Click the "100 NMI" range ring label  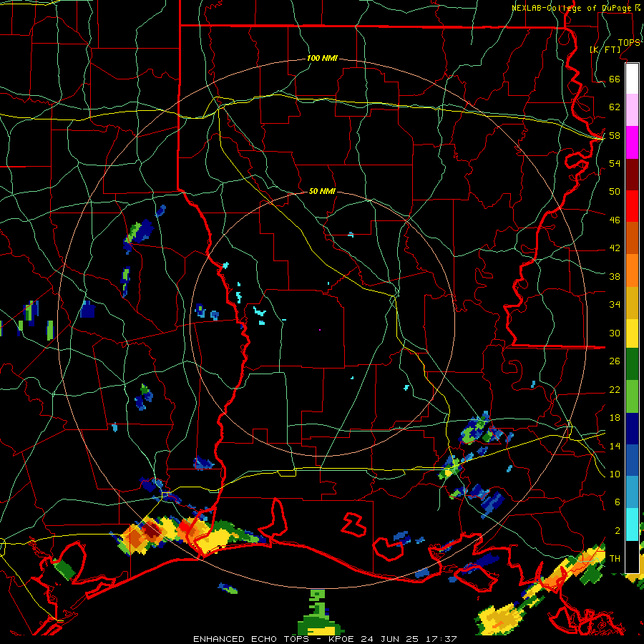(x=322, y=58)
